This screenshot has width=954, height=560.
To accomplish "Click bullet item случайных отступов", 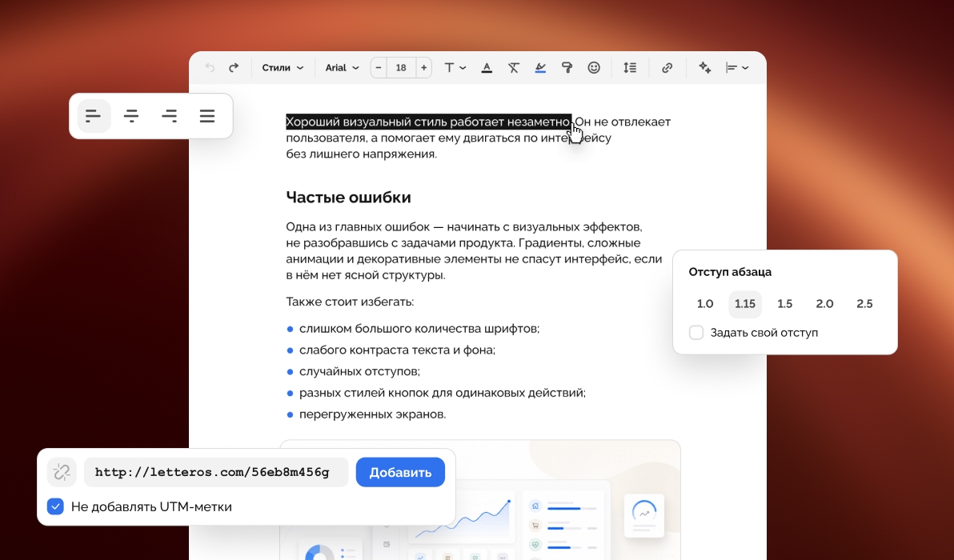I will pos(359,371).
